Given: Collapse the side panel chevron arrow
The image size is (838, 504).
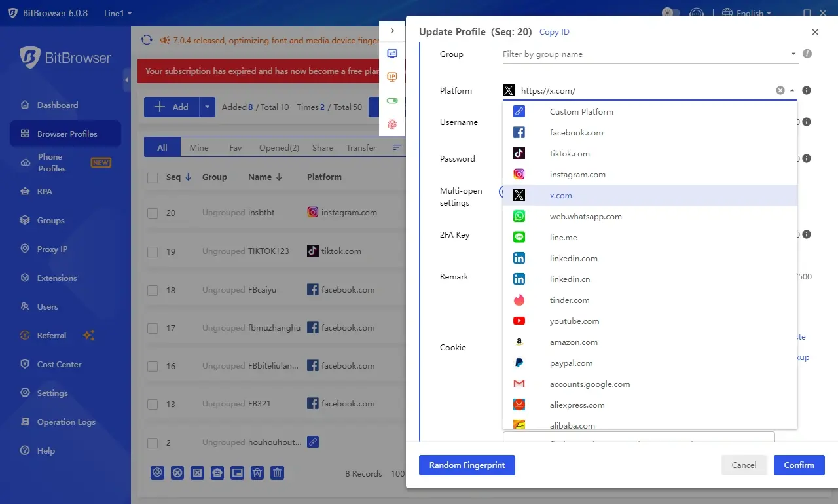Looking at the screenshot, I should (392, 31).
